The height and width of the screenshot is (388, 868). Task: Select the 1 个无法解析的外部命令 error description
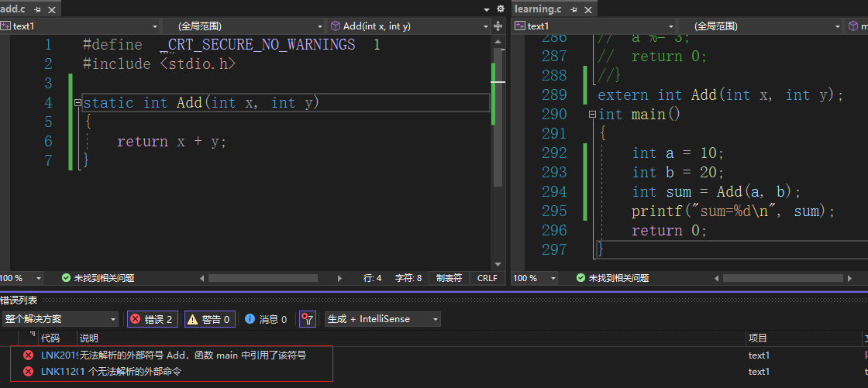click(x=130, y=372)
